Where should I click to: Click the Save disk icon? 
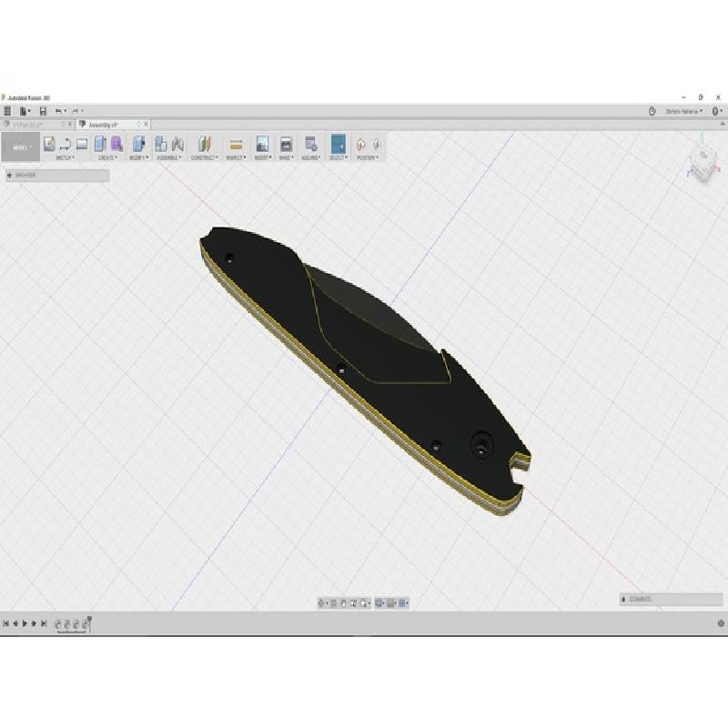(x=43, y=111)
